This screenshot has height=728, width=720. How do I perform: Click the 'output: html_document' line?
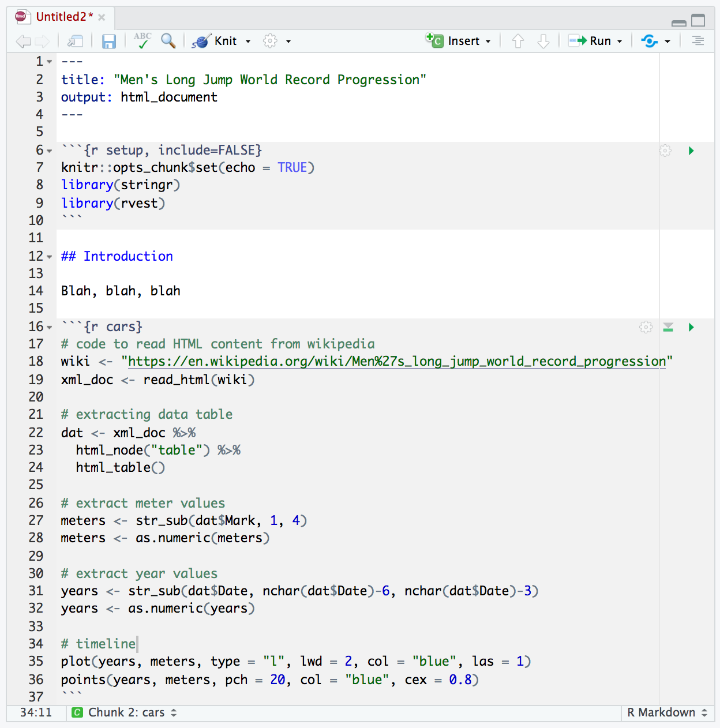coord(139,97)
